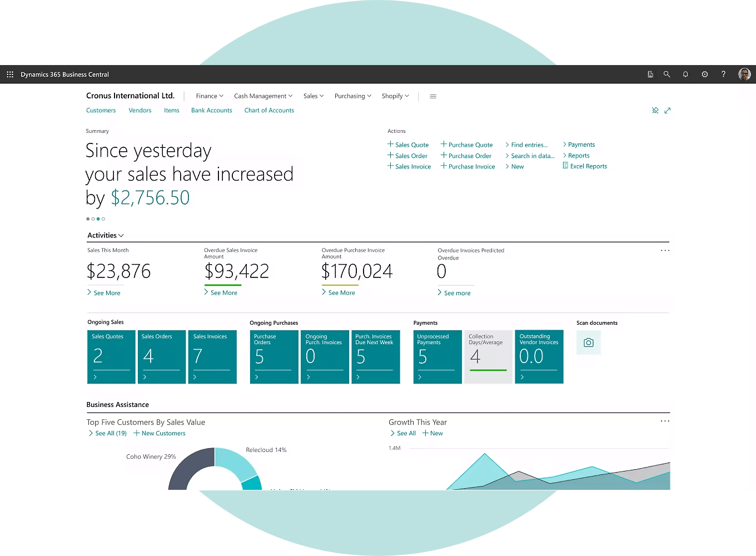Go to Customers list
Image resolution: width=756 pixels, height=556 pixels.
coord(101,110)
